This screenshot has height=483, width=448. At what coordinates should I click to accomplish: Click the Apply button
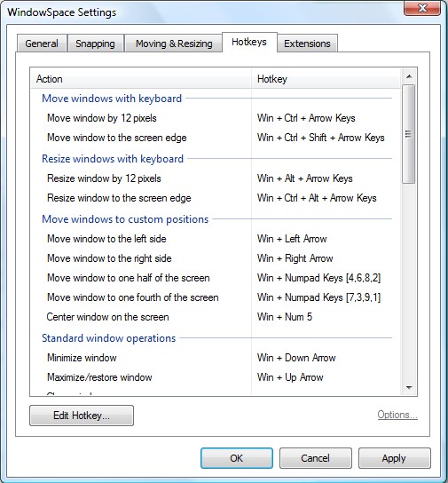pos(394,458)
